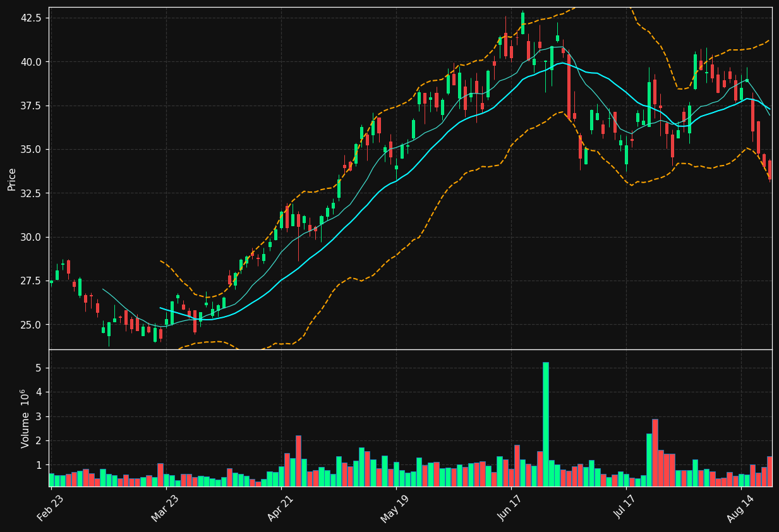Click the May 19 date label
Image resolution: width=779 pixels, height=532 pixels.
pyautogui.click(x=395, y=509)
